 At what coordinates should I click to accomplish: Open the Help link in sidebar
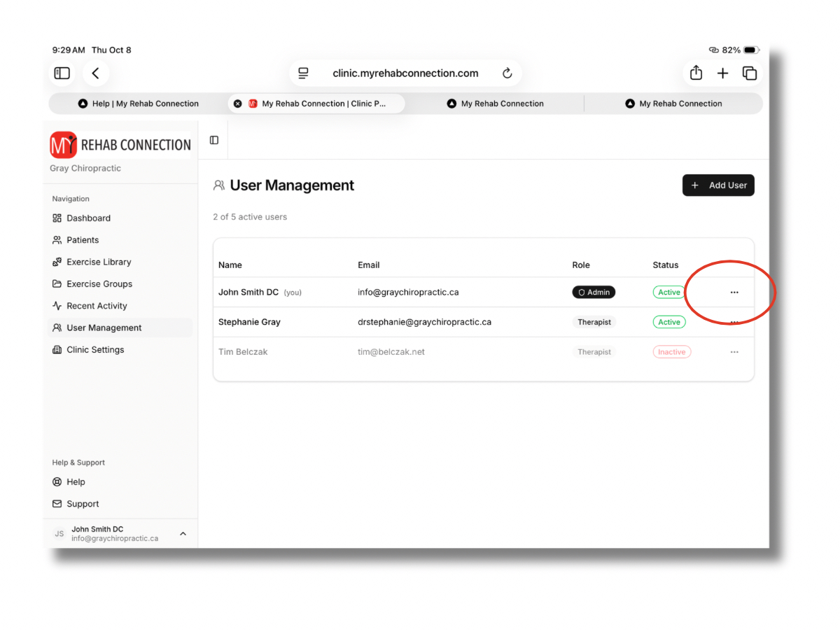[x=120, y=482]
